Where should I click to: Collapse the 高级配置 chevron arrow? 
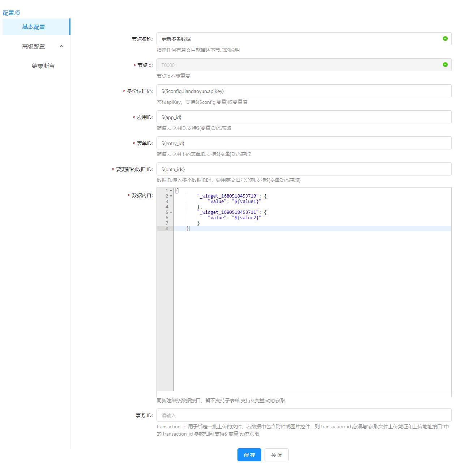(61, 46)
